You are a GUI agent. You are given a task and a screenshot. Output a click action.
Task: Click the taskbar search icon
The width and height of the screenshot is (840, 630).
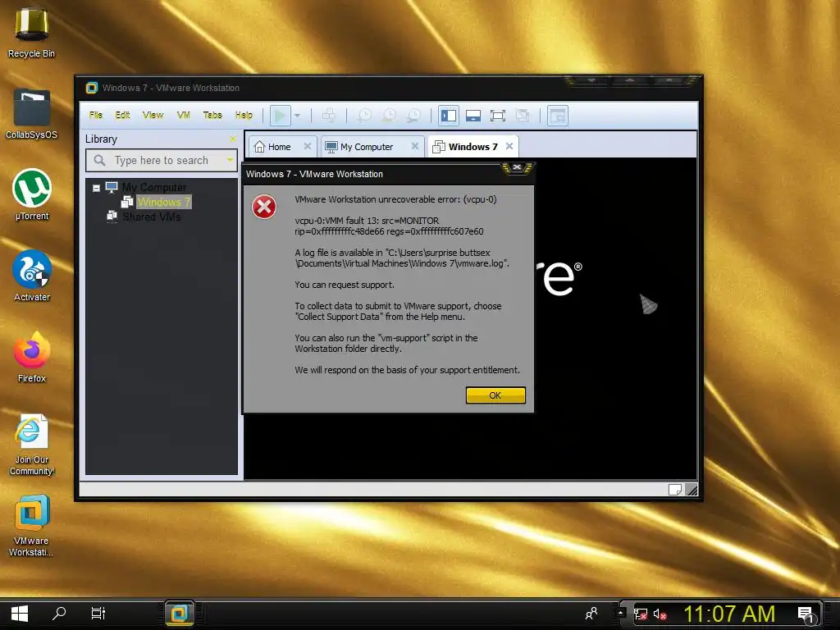coord(59,614)
